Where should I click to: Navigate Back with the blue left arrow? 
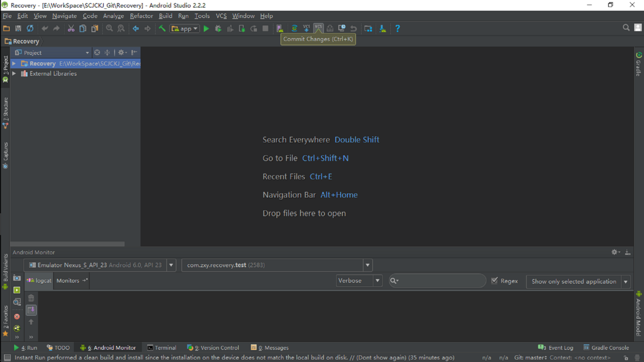click(136, 28)
